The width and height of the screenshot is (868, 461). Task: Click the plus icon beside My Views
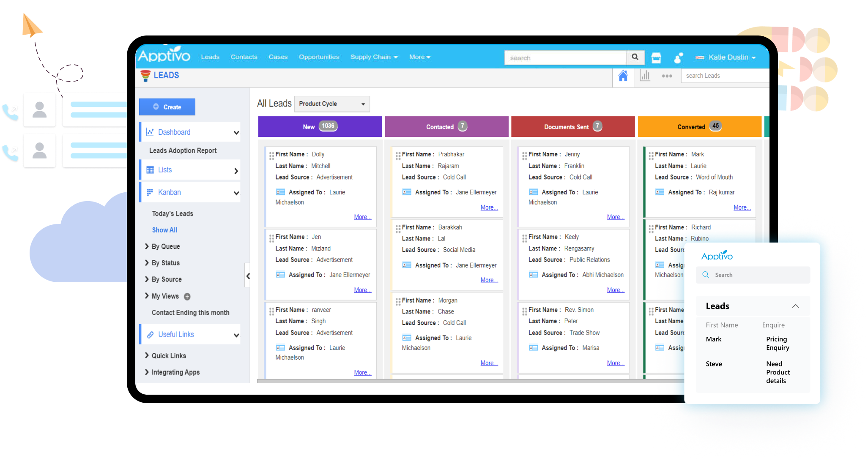click(187, 297)
